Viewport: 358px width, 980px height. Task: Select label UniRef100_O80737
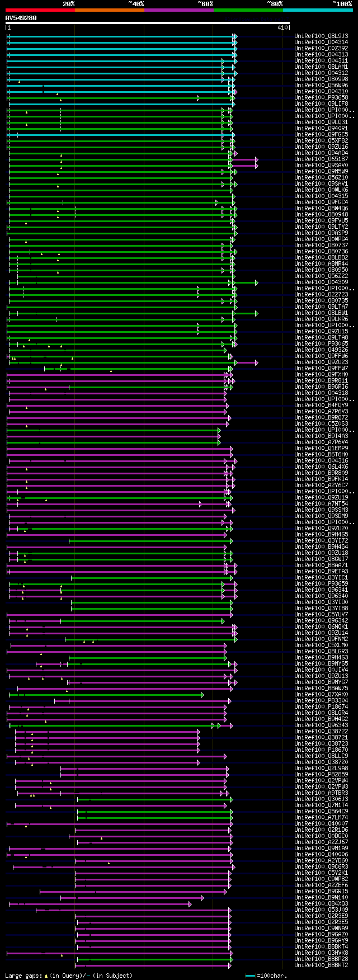[x=321, y=245]
